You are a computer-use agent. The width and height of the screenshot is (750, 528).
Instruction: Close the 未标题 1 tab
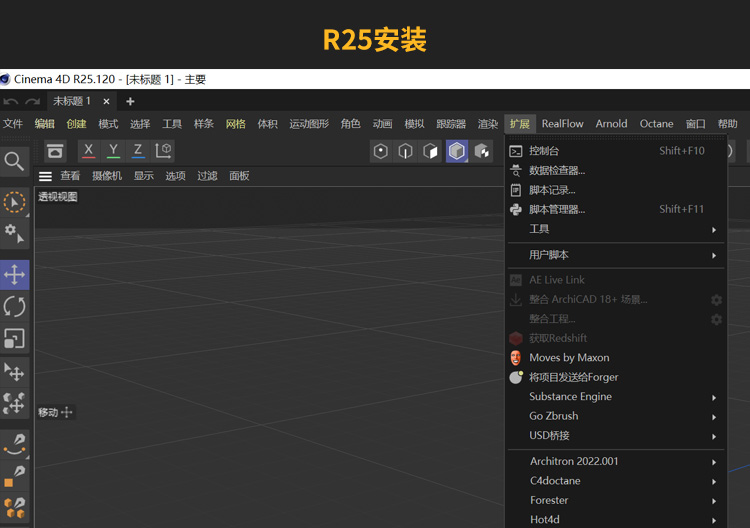[x=106, y=101]
